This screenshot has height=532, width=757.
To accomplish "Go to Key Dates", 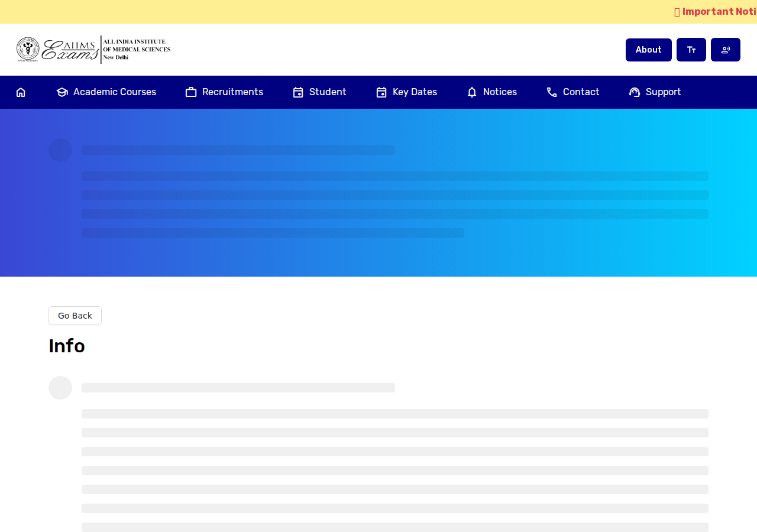I will tap(407, 92).
